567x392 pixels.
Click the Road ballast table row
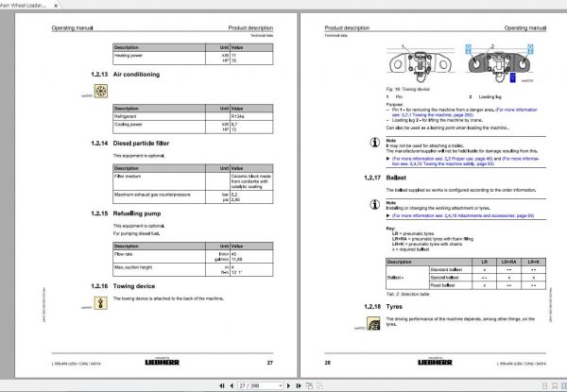click(488, 285)
